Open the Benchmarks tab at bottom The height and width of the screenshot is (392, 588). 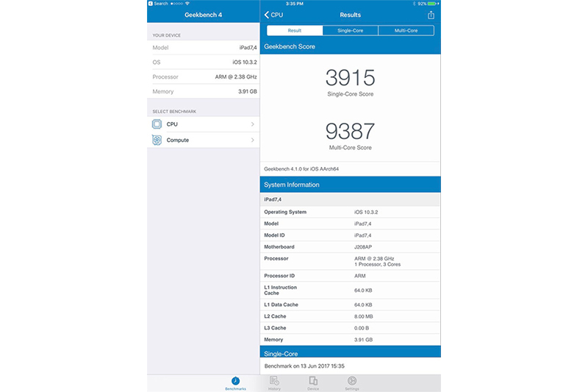click(x=235, y=383)
